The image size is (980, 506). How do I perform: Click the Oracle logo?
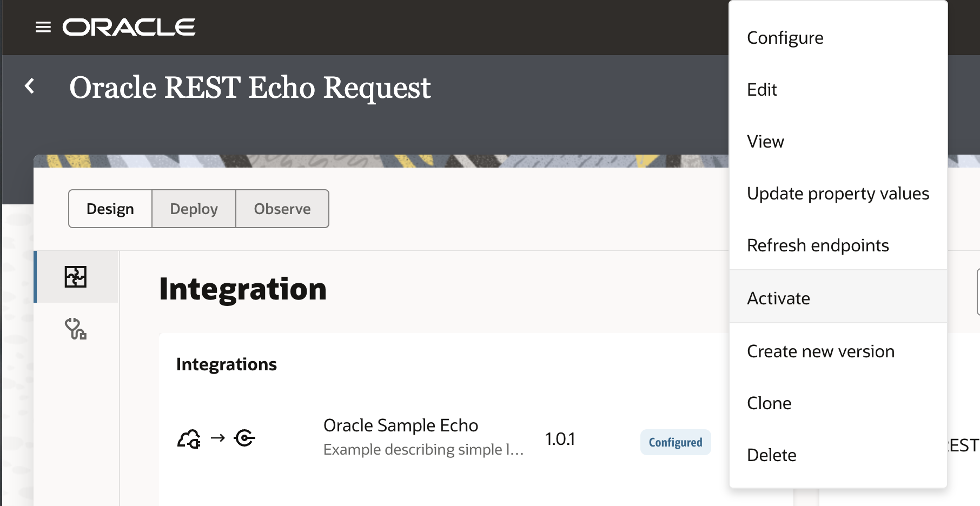(129, 27)
